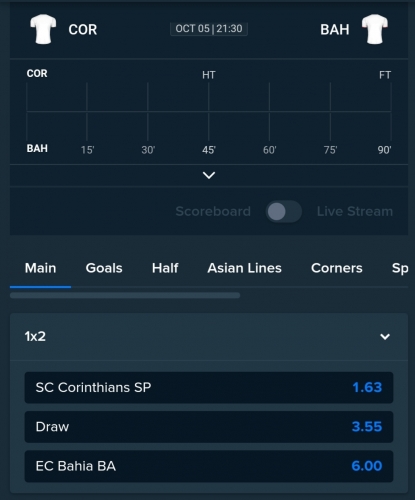Viewport: 415px width, 500px height.
Task: Select the Asian Lines tab
Action: [x=244, y=268]
